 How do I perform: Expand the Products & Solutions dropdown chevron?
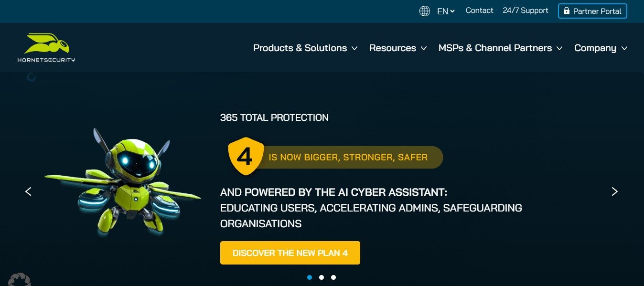[x=354, y=48]
